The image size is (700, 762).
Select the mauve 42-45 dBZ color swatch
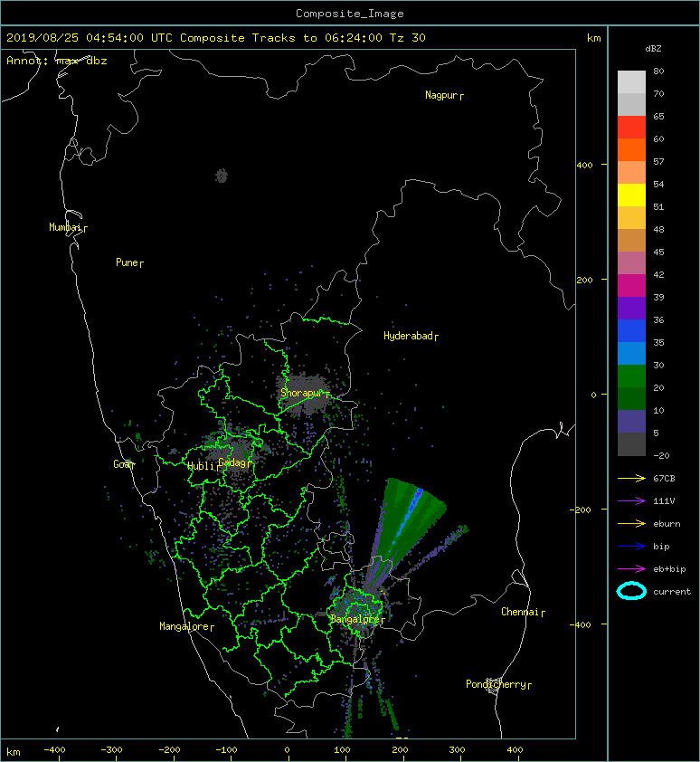631,263
